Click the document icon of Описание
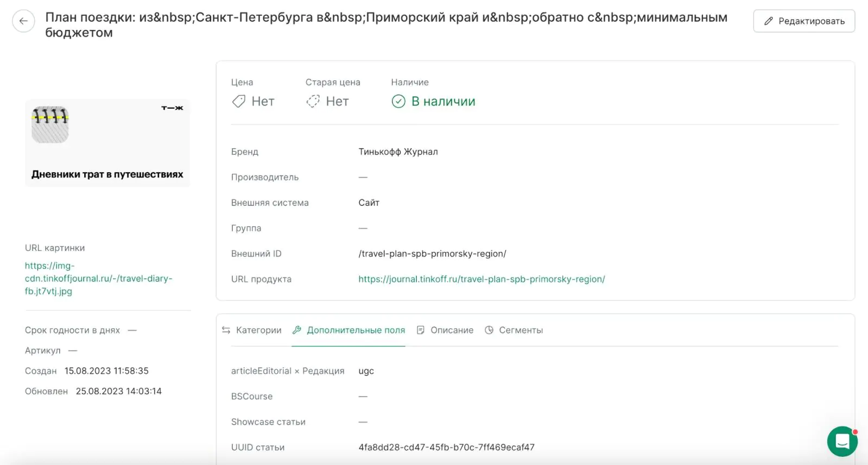The height and width of the screenshot is (465, 868). tap(421, 330)
